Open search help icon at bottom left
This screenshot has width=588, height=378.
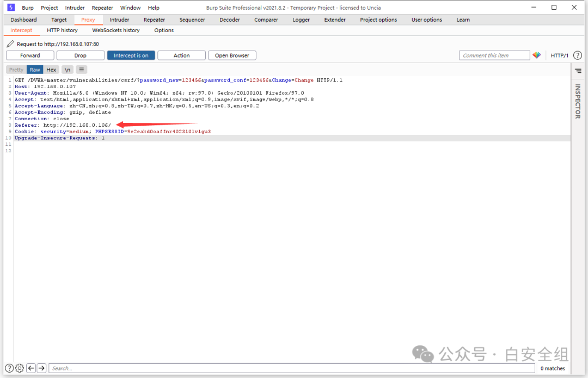(x=9, y=368)
